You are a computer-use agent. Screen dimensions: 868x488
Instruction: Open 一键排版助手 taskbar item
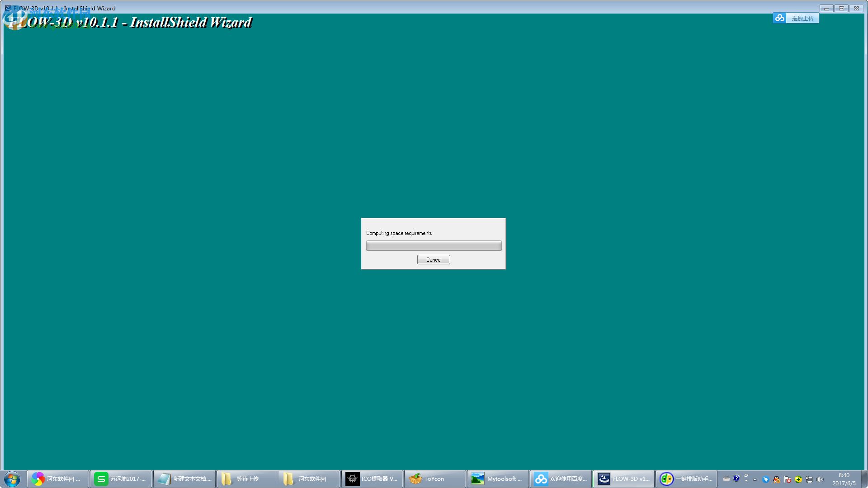tap(687, 479)
